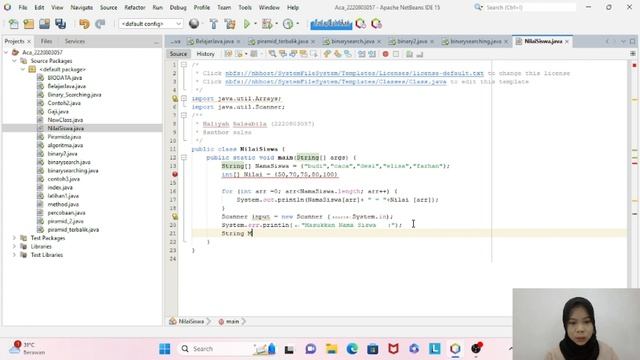
Task: Open the Refactor menu
Action: (x=135, y=7)
